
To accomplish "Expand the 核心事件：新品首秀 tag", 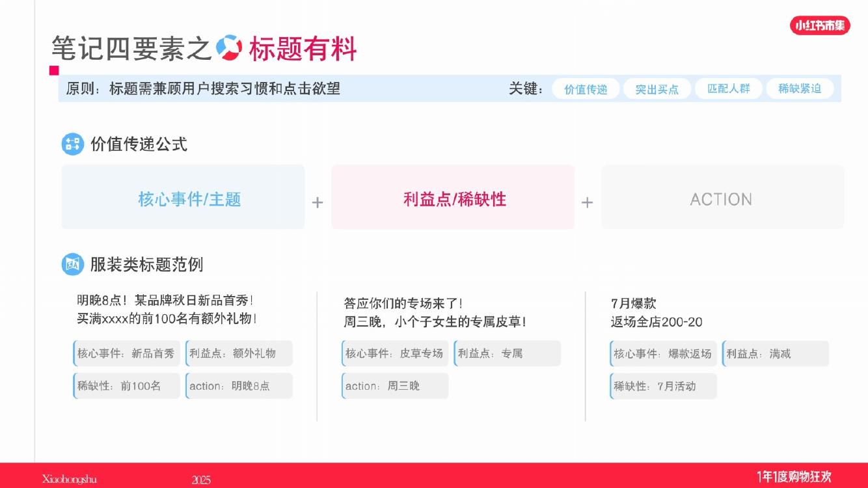I will point(126,353).
